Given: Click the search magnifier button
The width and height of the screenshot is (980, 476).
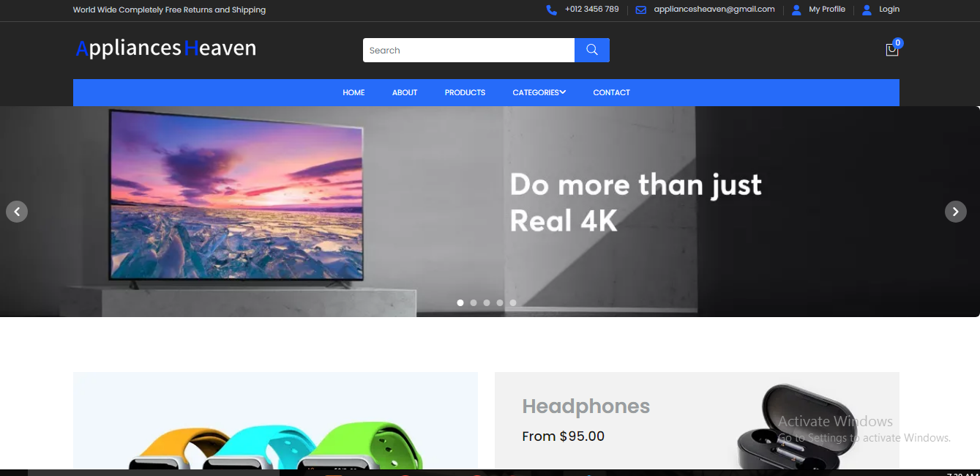Looking at the screenshot, I should coord(591,50).
